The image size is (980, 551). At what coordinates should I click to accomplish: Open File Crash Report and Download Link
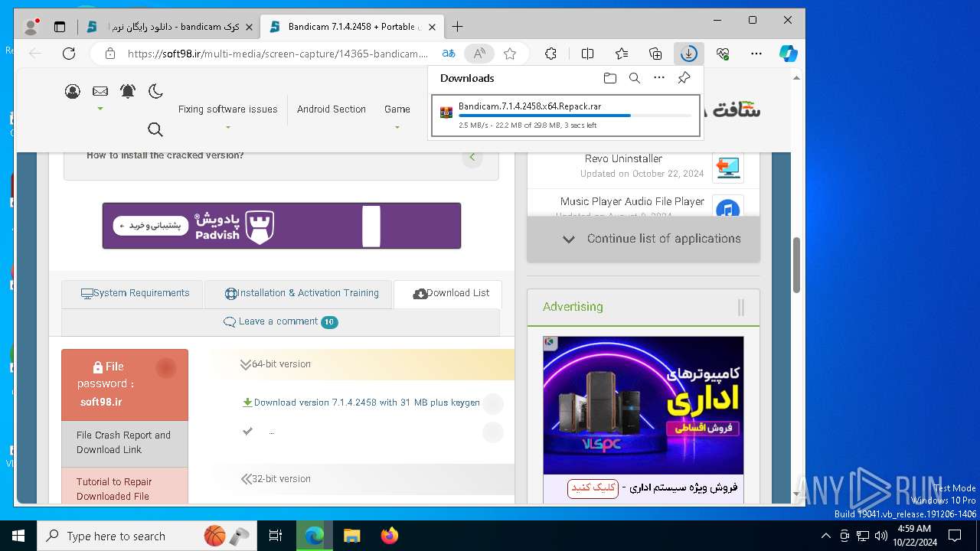125,443
